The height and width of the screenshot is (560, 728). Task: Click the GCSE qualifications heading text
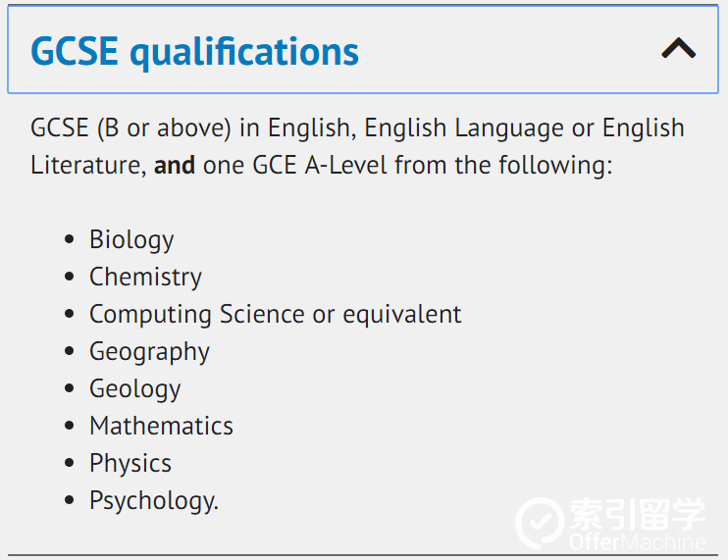click(x=194, y=52)
